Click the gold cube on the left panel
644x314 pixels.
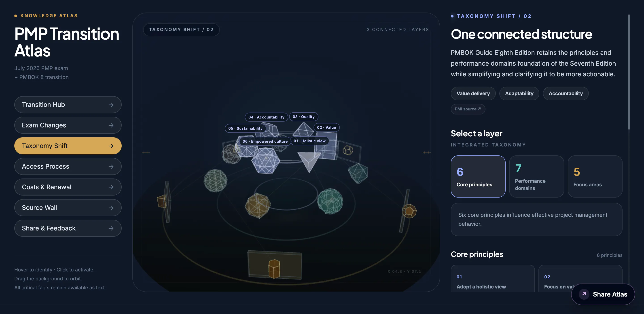[x=162, y=201]
